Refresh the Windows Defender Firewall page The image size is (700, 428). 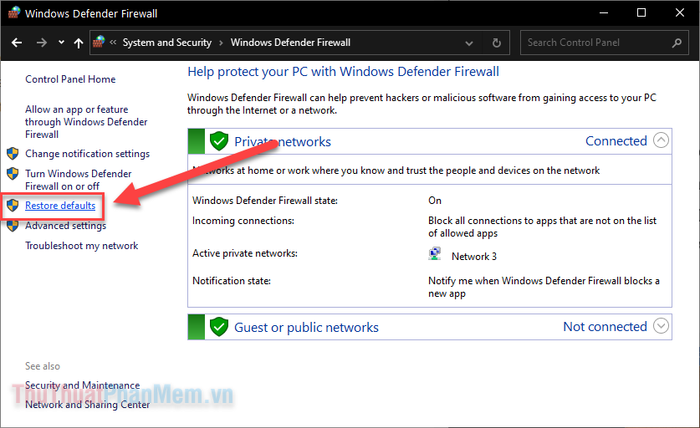click(496, 43)
